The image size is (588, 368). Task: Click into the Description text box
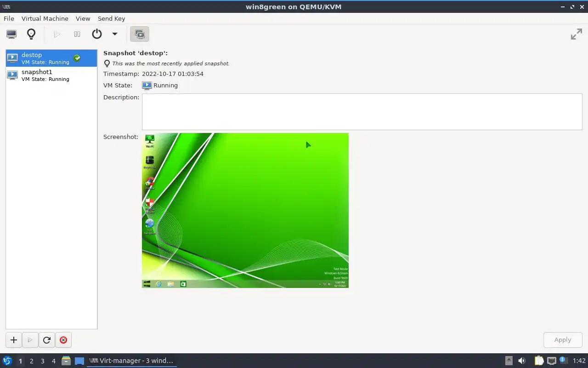362,112
